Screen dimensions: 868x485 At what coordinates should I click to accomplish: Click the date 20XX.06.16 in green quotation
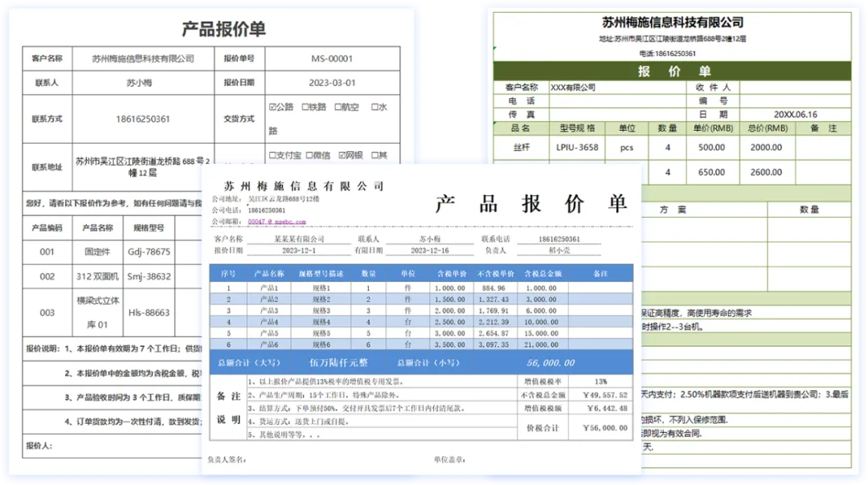(795, 115)
